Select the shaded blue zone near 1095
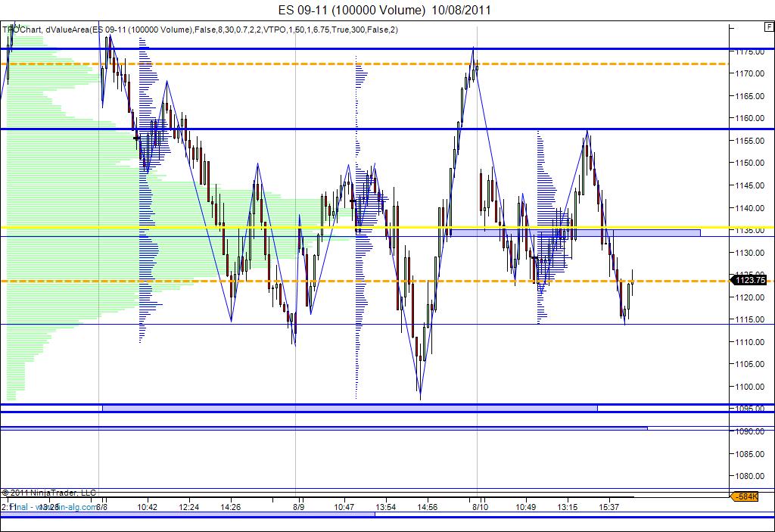This screenshot has height=532, width=775. click(350, 408)
